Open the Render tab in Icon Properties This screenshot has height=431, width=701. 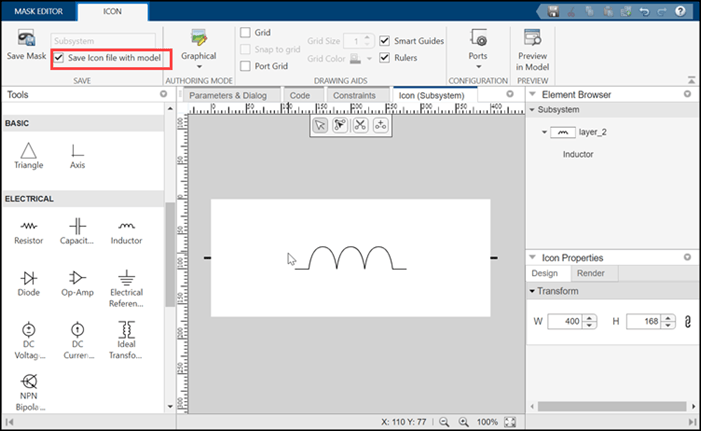click(x=591, y=273)
